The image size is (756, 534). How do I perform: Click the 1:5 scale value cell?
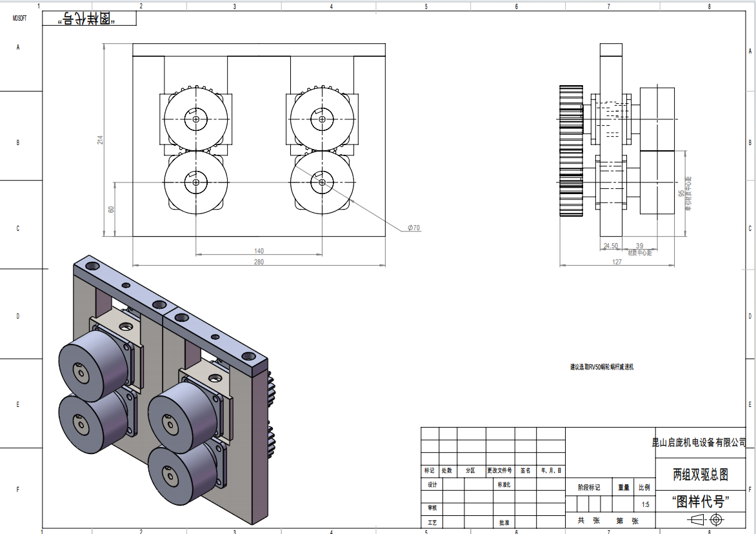pyautogui.click(x=645, y=504)
